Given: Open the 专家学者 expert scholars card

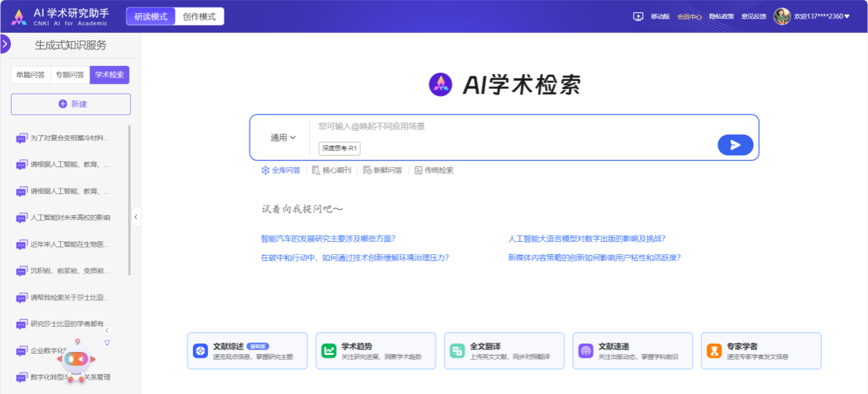Looking at the screenshot, I should [761, 351].
